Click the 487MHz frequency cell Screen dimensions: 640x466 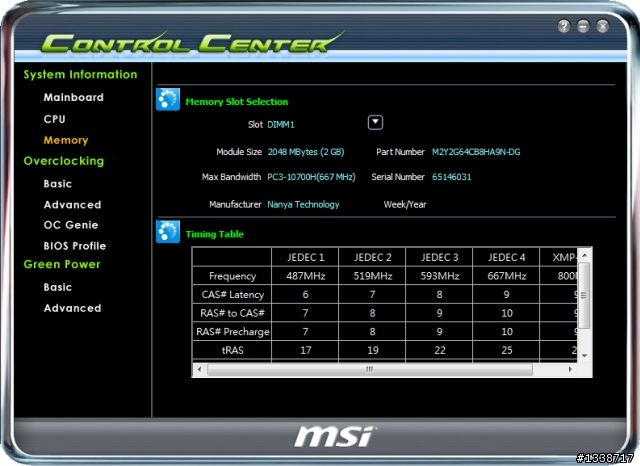[305, 276]
